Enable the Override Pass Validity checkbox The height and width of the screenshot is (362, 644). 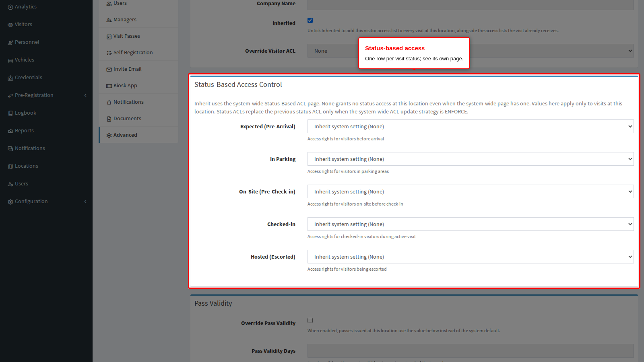tap(310, 321)
